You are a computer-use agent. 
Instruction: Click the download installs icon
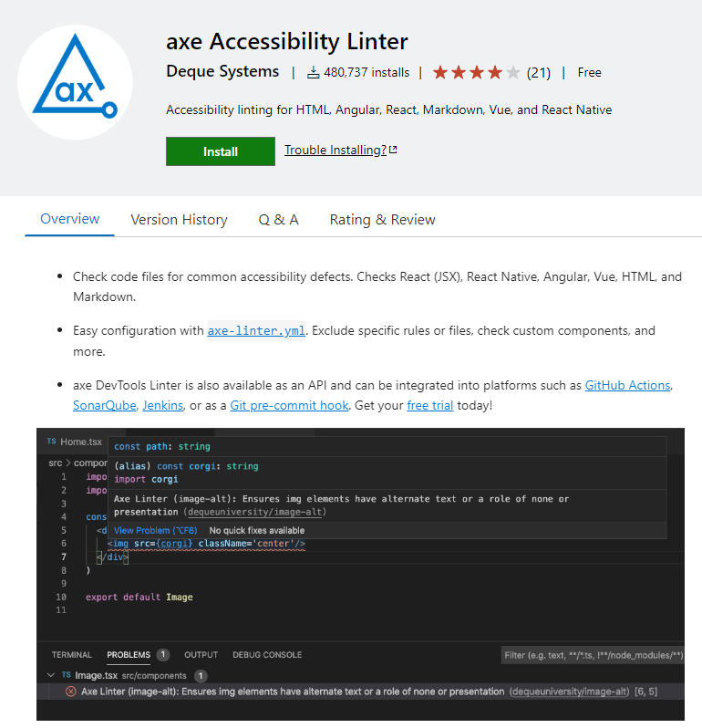[313, 72]
